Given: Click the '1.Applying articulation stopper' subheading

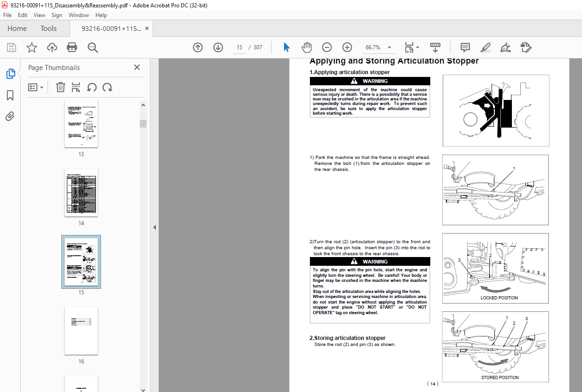Looking at the screenshot, I should point(350,72).
